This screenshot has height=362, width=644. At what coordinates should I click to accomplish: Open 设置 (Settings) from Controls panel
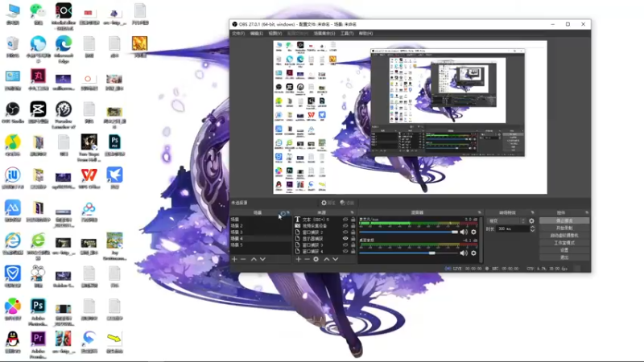(564, 250)
